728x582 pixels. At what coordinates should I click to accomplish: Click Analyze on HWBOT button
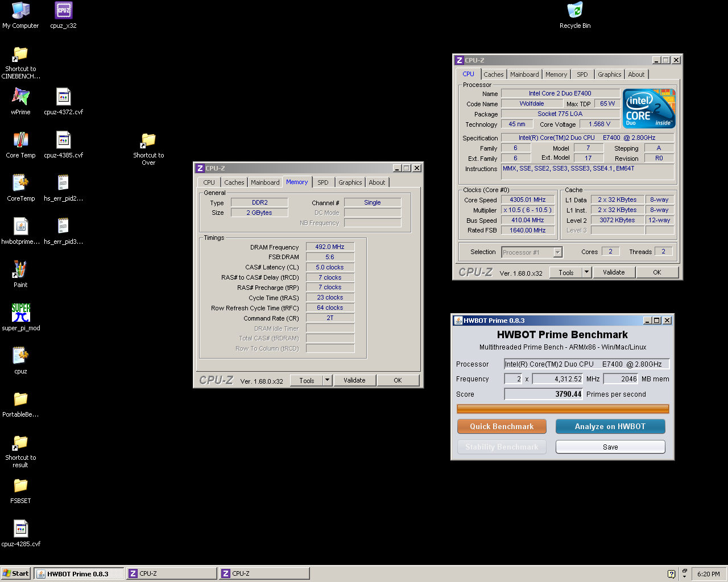(610, 426)
